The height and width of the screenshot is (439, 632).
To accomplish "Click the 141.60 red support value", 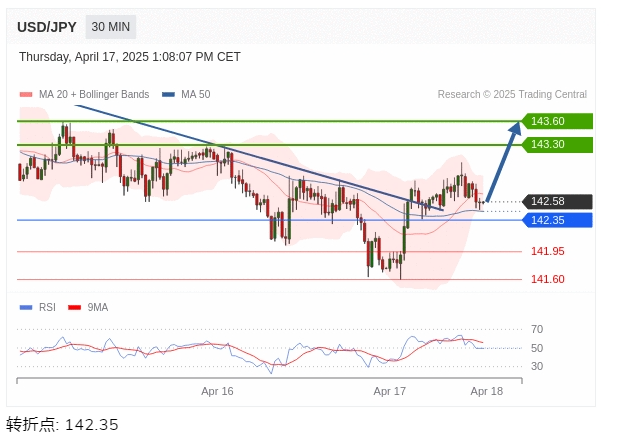I will click(548, 279).
